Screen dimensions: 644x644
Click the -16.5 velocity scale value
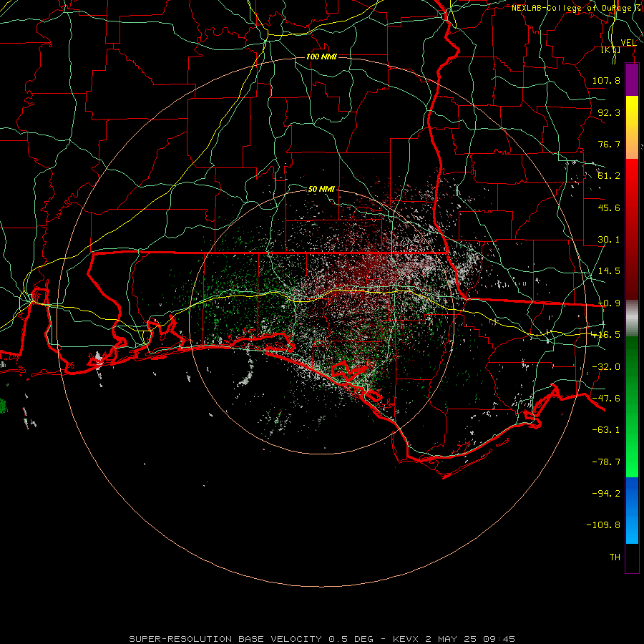coord(606,335)
